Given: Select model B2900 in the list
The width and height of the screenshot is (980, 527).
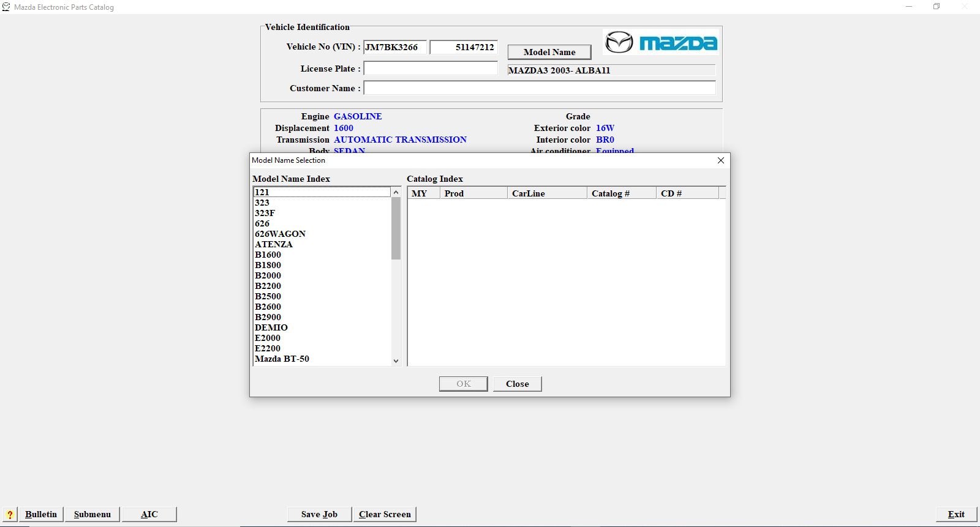Looking at the screenshot, I should [322, 317].
